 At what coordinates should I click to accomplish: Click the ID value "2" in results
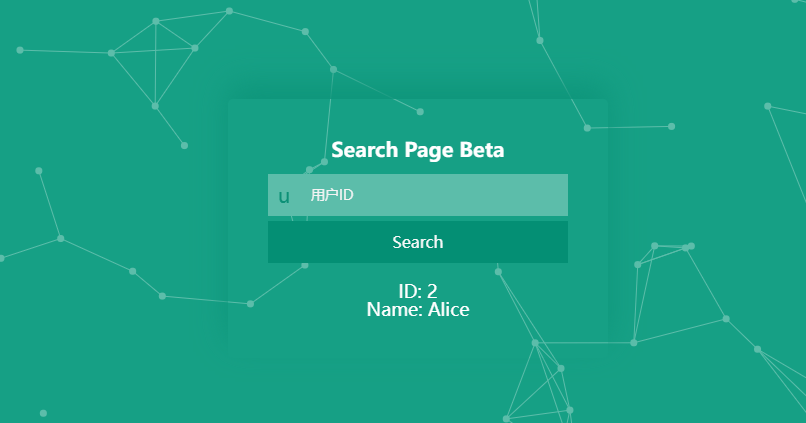(x=432, y=291)
